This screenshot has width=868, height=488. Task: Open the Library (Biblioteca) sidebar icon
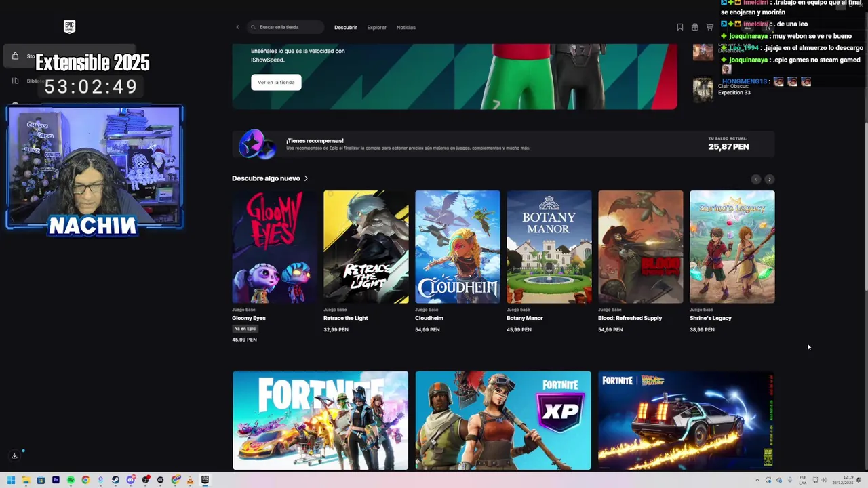(15, 81)
